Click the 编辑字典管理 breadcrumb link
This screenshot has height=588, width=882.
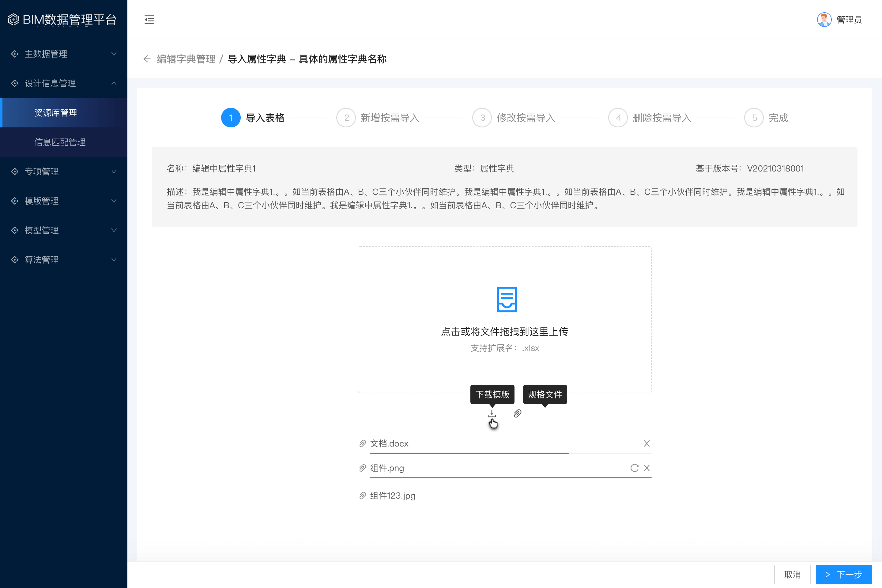click(x=186, y=59)
